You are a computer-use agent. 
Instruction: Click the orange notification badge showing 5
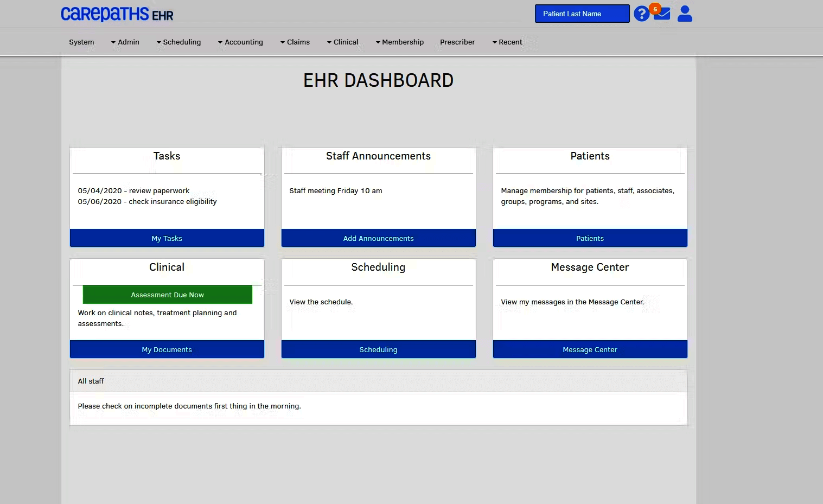[x=655, y=9]
